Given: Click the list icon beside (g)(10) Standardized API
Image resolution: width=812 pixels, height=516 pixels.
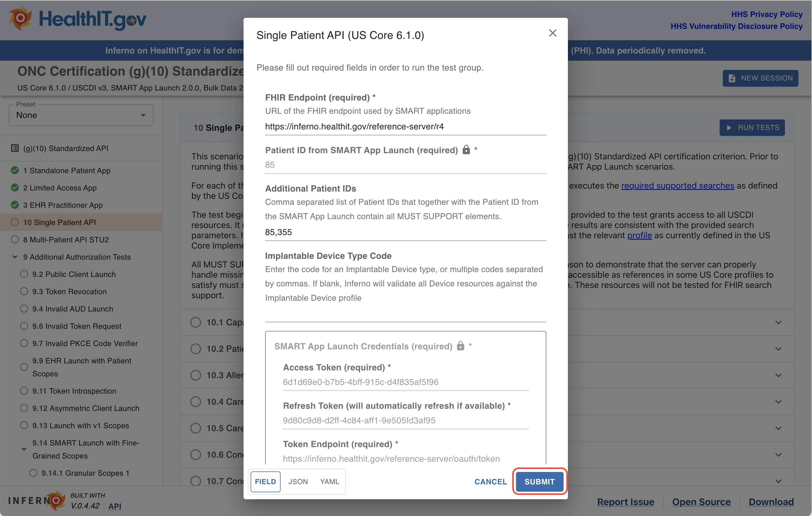Looking at the screenshot, I should pyautogui.click(x=15, y=148).
